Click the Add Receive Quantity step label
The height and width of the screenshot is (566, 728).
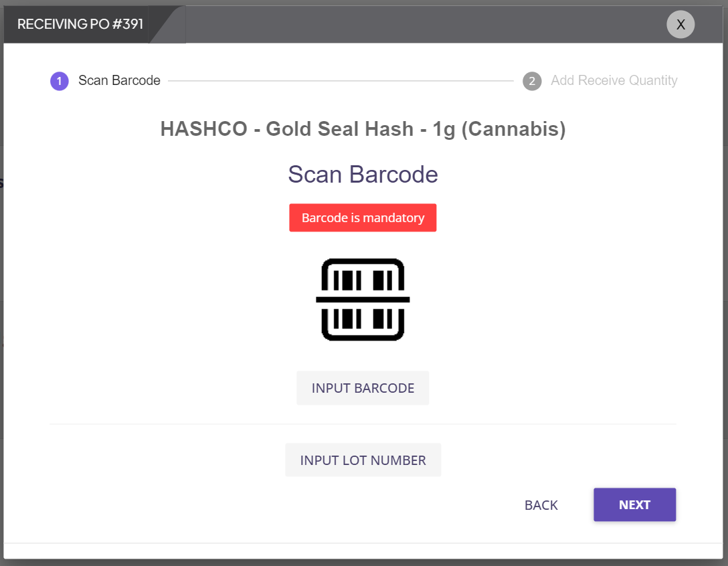click(x=614, y=80)
